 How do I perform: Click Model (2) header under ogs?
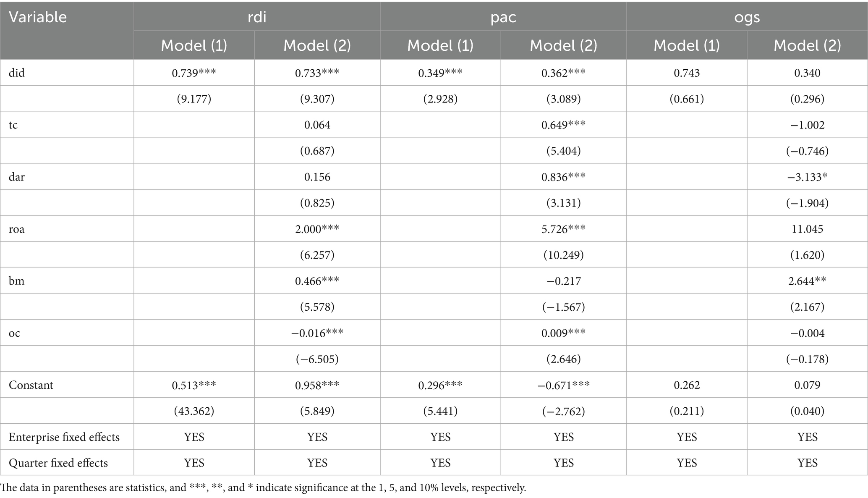(807, 45)
